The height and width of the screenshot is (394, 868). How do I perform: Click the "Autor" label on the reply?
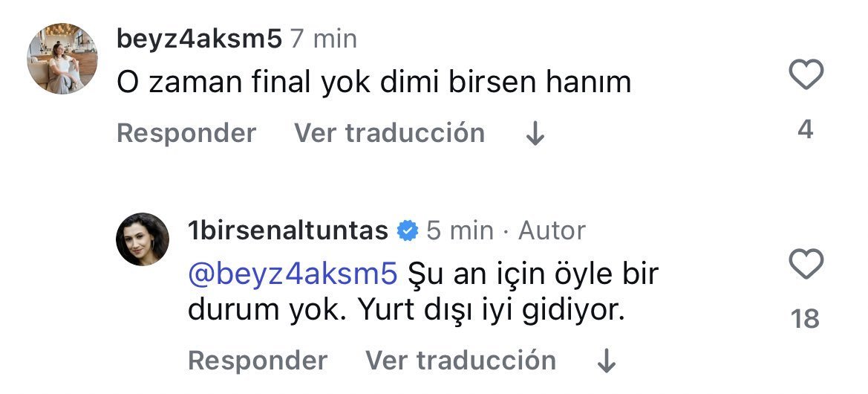[552, 231]
